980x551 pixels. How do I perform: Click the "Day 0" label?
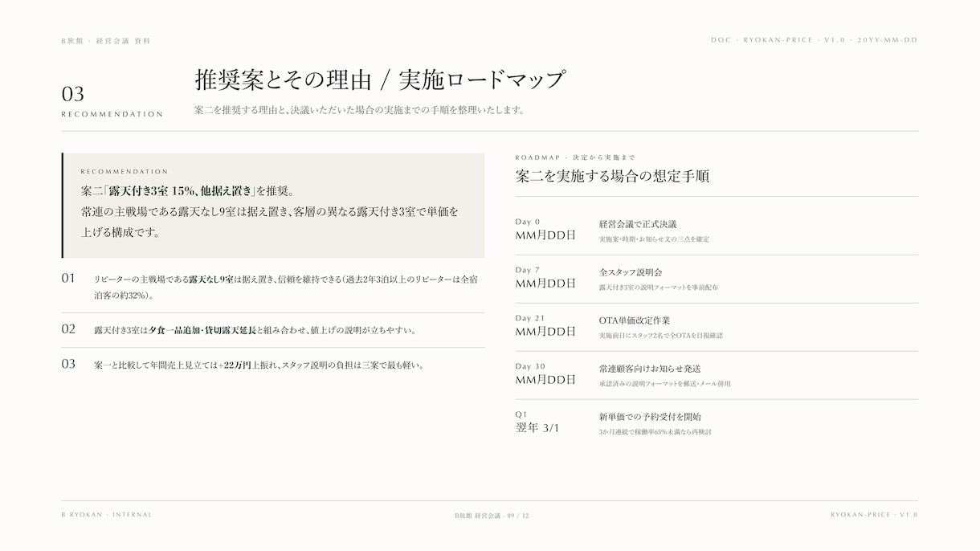pyautogui.click(x=528, y=222)
